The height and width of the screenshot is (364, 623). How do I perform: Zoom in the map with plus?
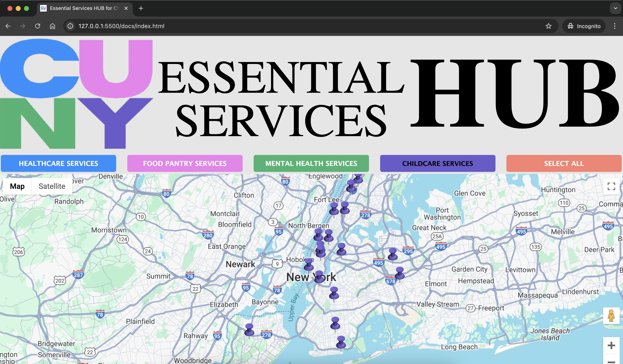(611, 345)
